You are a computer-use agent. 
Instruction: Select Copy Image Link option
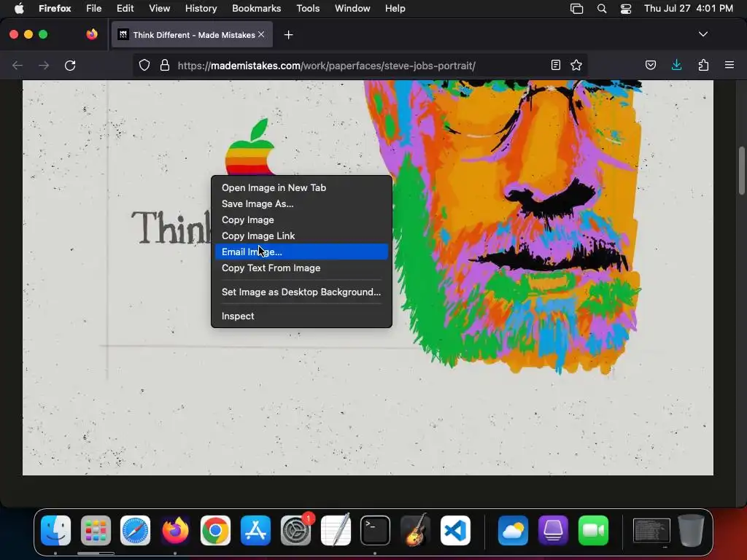301,236
